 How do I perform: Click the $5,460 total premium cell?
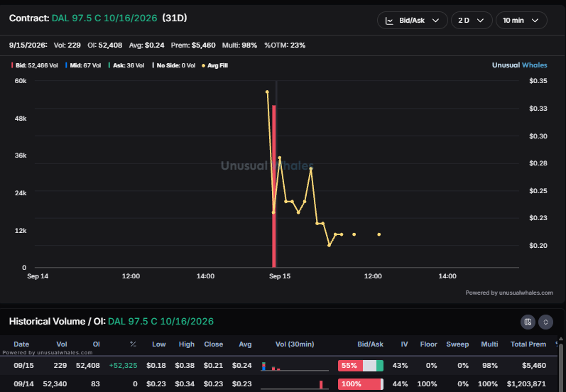534,365
